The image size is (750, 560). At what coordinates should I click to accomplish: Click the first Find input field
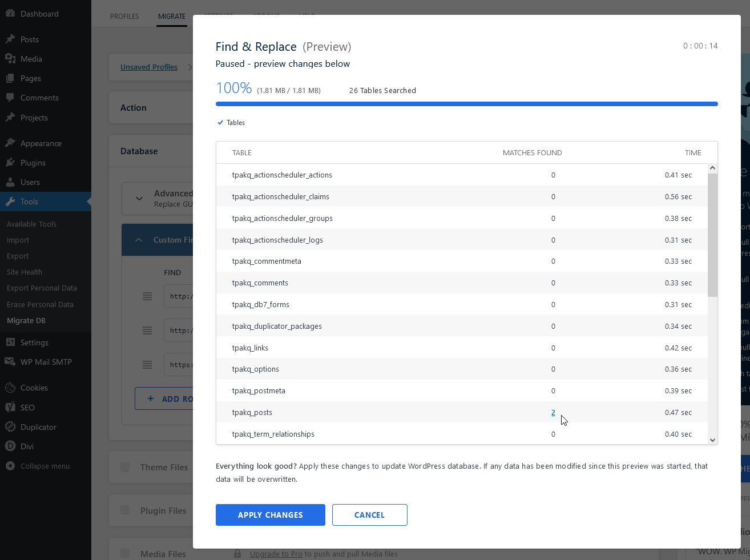click(x=179, y=296)
